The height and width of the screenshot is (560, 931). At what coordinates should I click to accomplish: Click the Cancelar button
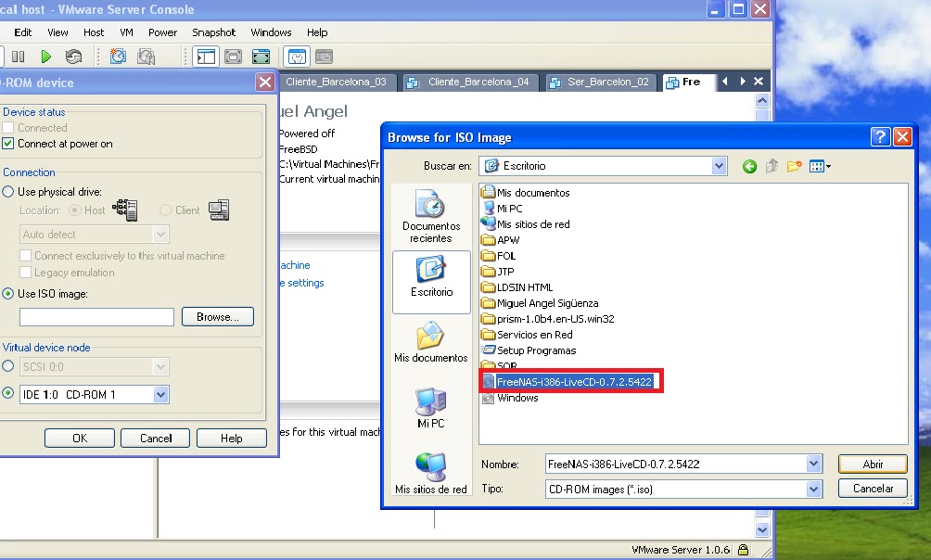873,489
